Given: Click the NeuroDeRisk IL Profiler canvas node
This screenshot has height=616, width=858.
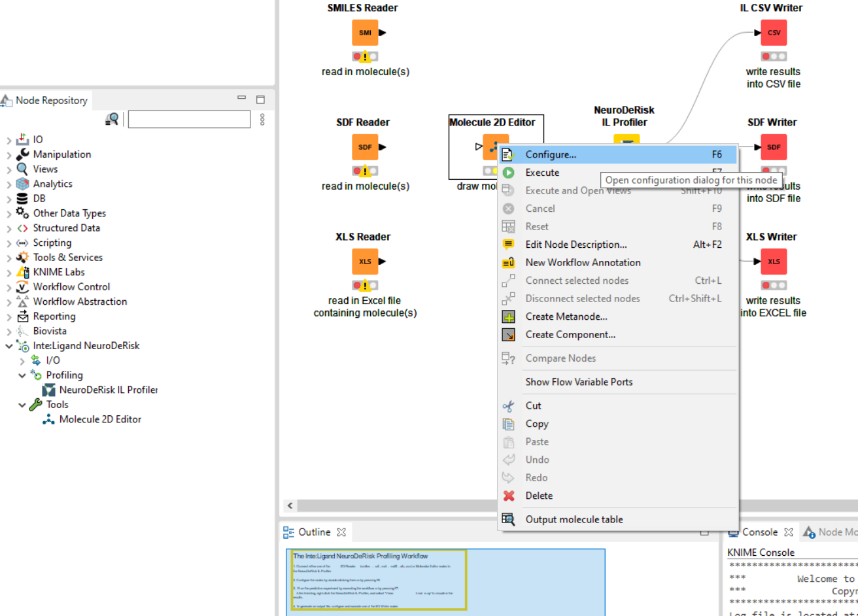Looking at the screenshot, I should pyautogui.click(x=626, y=139).
